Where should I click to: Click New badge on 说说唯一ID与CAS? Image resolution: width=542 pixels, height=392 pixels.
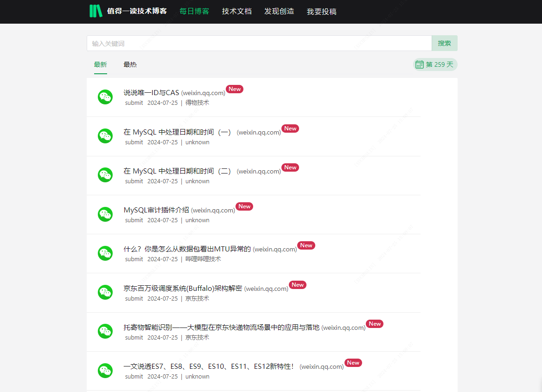[235, 89]
